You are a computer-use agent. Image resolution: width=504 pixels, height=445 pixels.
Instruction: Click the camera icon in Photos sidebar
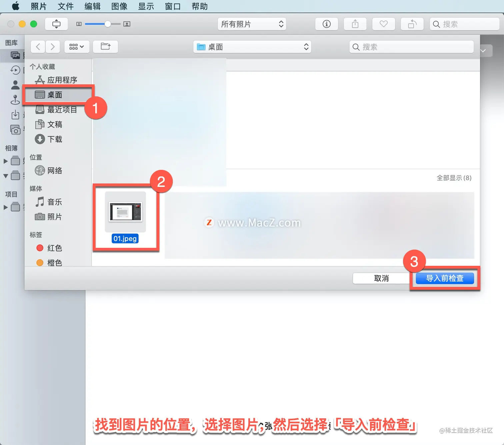15,130
